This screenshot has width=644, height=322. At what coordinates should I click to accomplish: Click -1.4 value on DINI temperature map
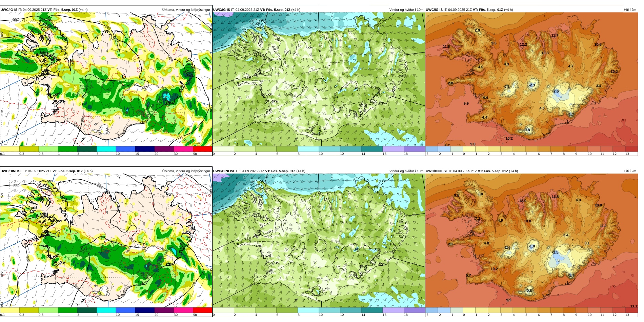pos(507,248)
